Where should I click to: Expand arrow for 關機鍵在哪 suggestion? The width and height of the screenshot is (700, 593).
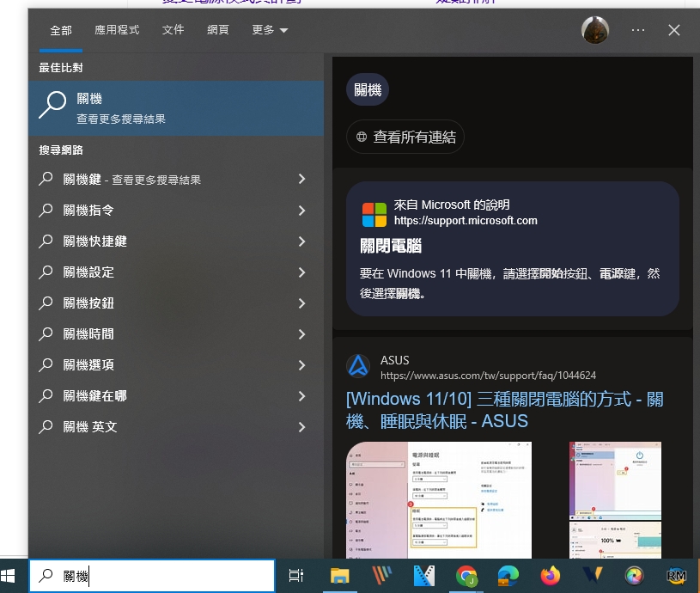click(301, 395)
